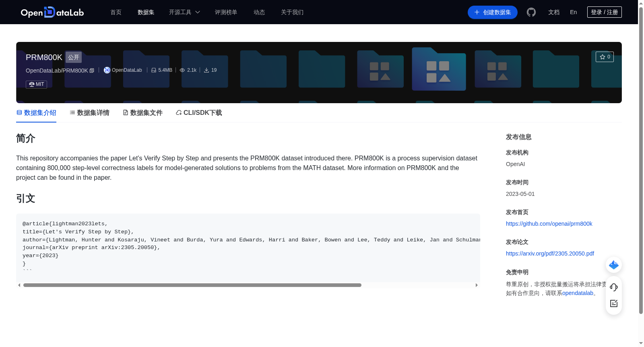The image size is (644, 347).
Task: Open the github.com/openai/prm800k link
Action: pos(549,224)
